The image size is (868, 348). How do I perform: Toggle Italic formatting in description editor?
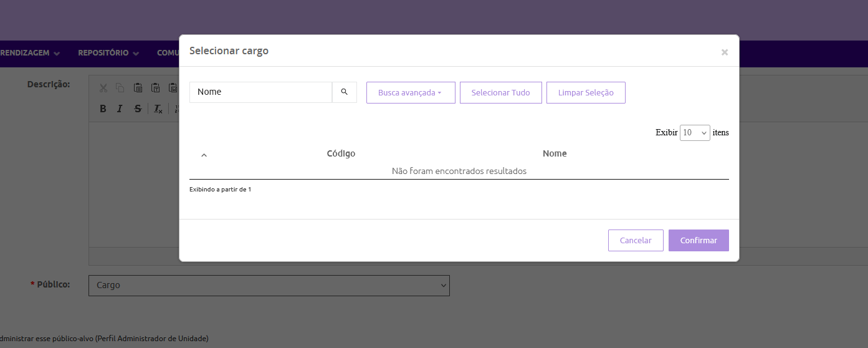tap(120, 109)
